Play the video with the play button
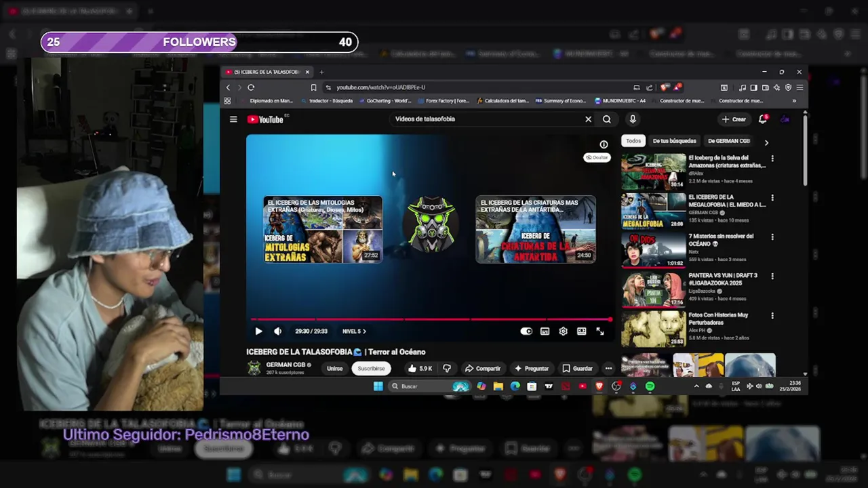 (x=258, y=331)
